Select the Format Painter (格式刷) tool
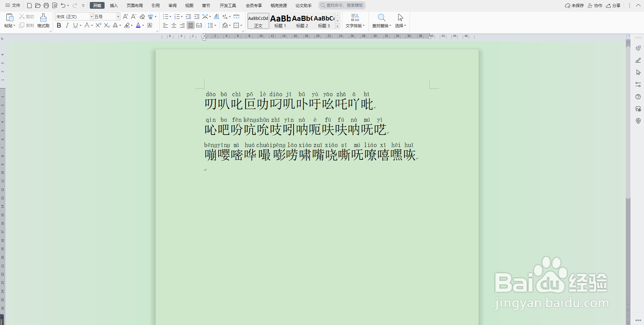This screenshot has height=325, width=644. coord(43,20)
